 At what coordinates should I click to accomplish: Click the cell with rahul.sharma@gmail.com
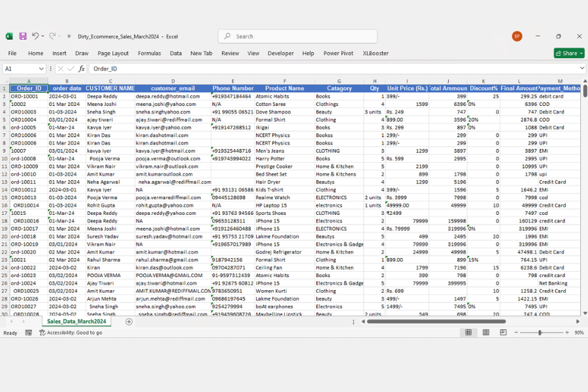(x=173, y=260)
